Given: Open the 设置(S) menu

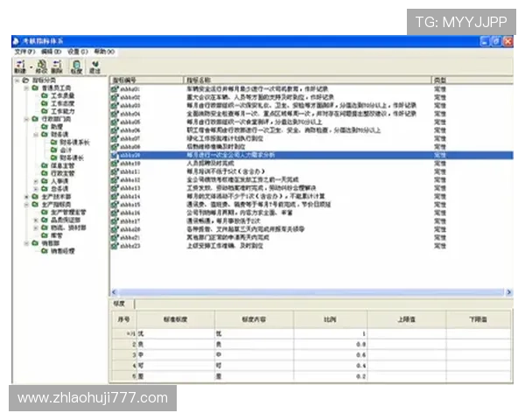Looking at the screenshot, I should pos(78,52).
